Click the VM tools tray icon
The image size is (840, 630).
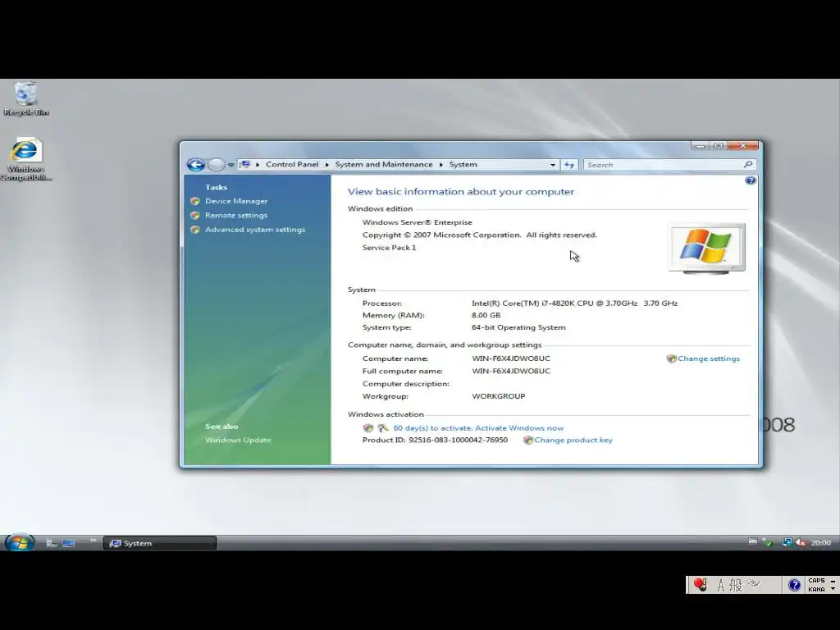point(753,542)
